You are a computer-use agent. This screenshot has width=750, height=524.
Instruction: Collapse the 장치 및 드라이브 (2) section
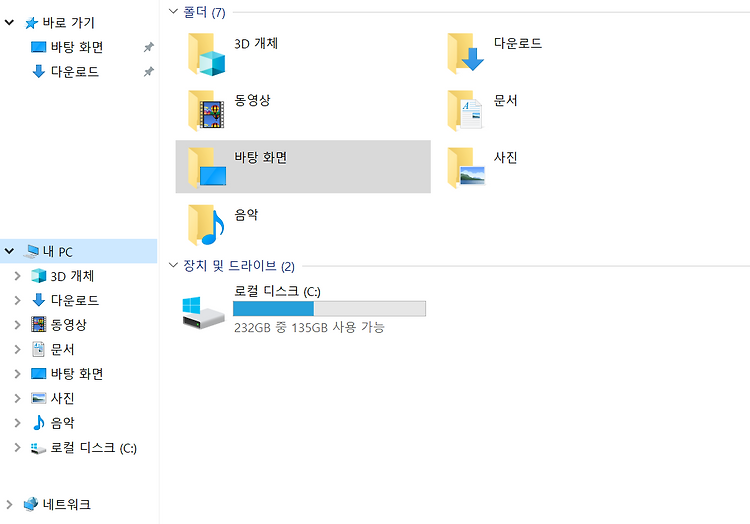[x=173, y=265]
